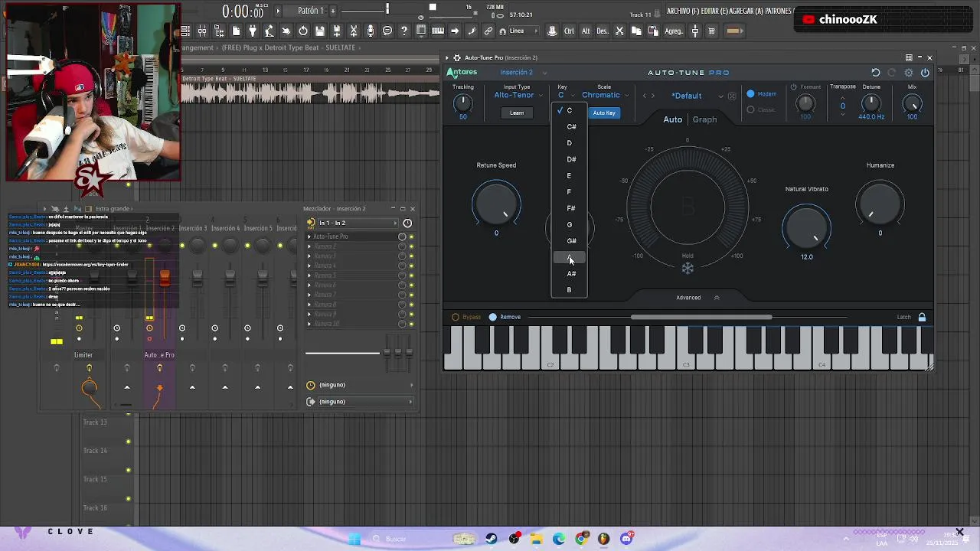Click the link chain icon in toolbar
Image resolution: width=980 pixels, height=551 pixels.
(x=488, y=31)
